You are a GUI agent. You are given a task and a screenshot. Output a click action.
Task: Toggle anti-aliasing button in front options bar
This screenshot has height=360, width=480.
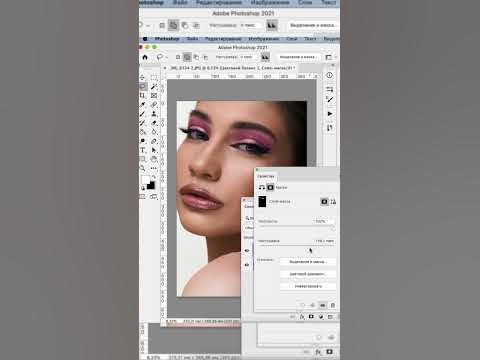[265, 57]
